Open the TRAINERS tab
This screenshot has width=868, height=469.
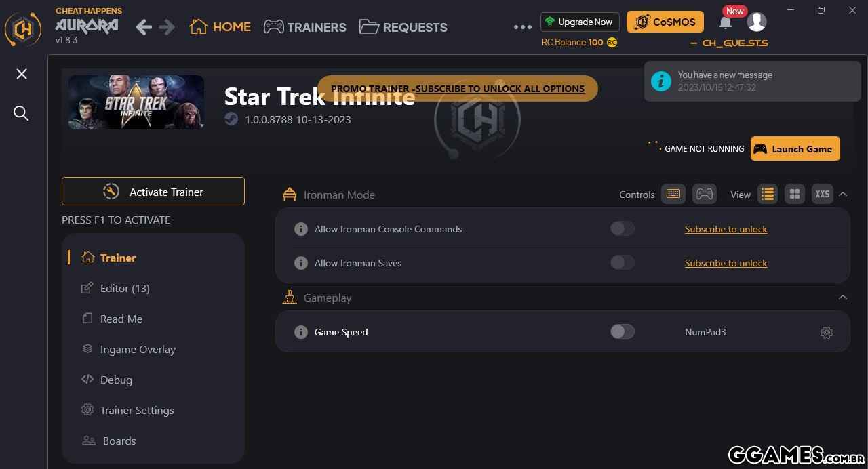[305, 27]
